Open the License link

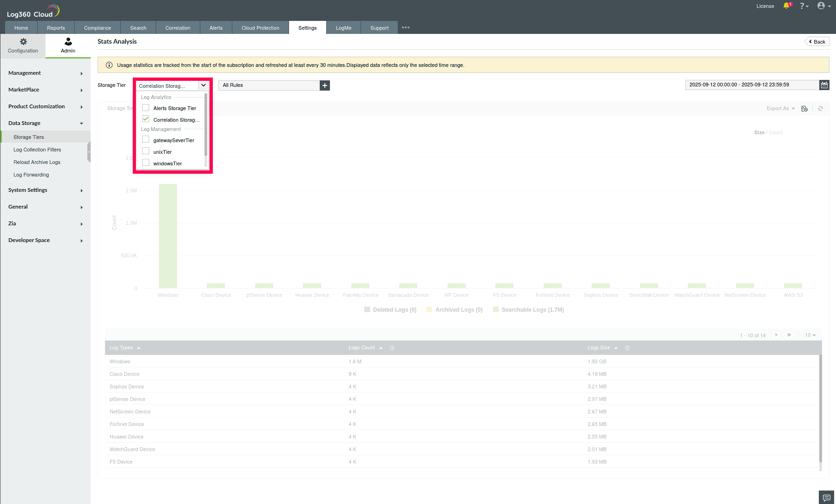[x=765, y=6]
